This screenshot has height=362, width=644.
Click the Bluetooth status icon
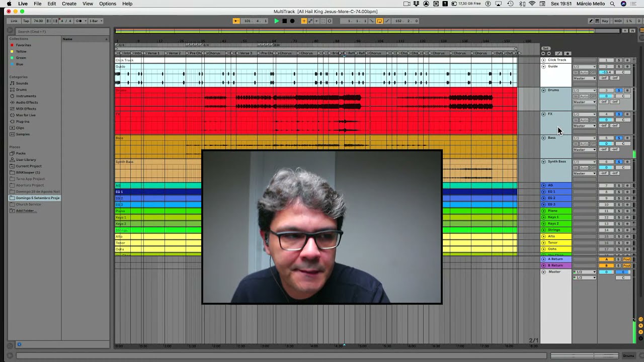pyautogui.click(x=521, y=4)
